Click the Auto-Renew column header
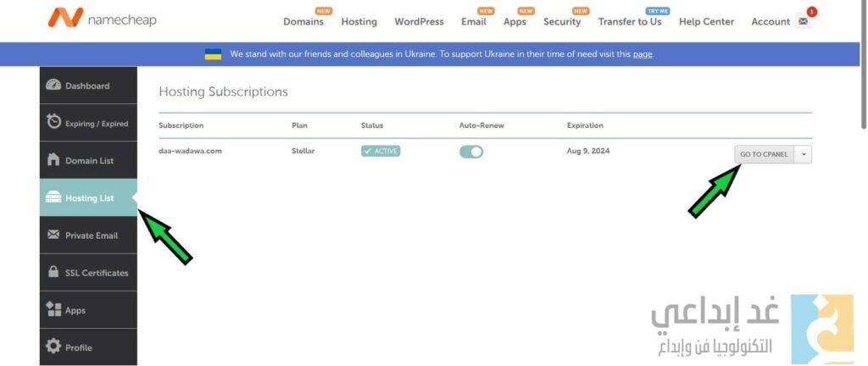The height and width of the screenshot is (366, 868). (x=481, y=125)
